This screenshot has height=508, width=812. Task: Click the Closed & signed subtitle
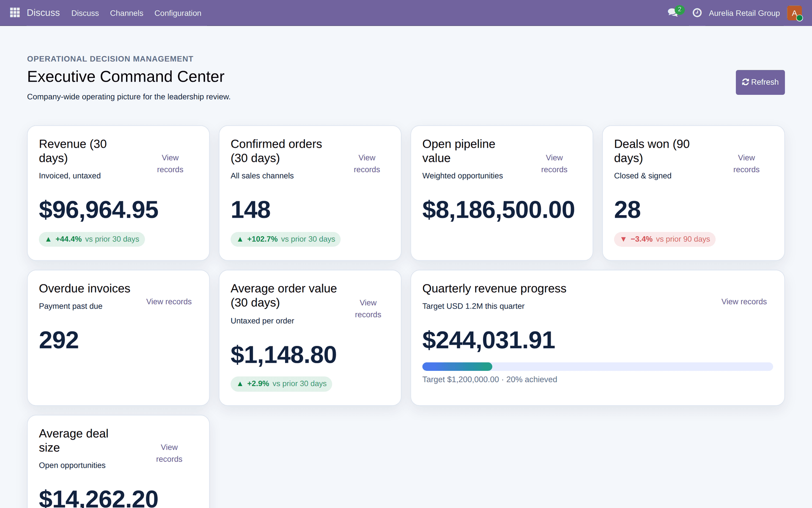642,176
